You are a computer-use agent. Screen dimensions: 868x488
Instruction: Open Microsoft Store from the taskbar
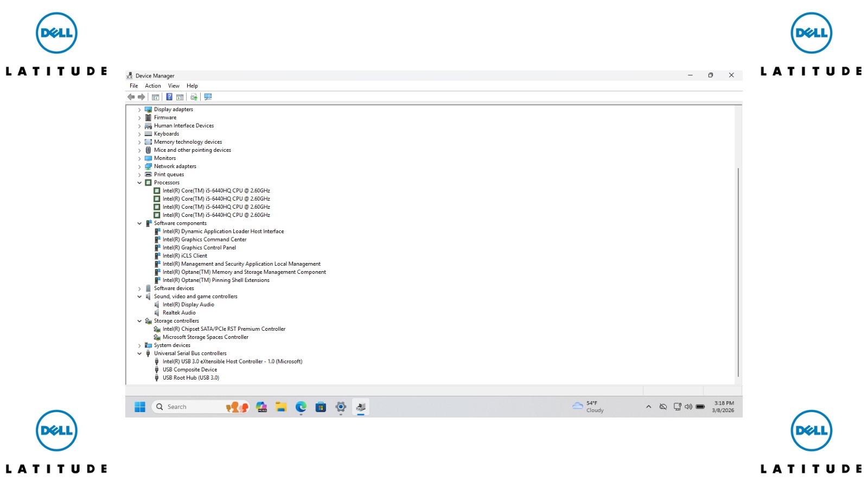321,407
